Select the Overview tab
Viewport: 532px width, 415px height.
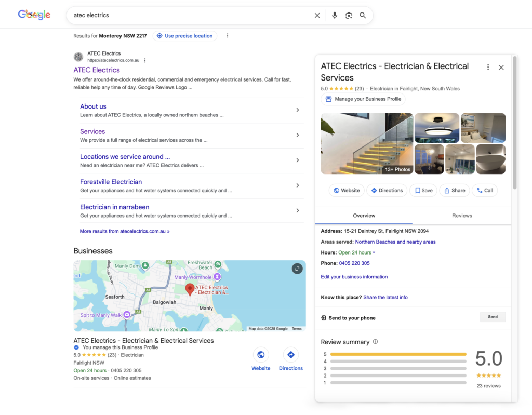click(364, 215)
